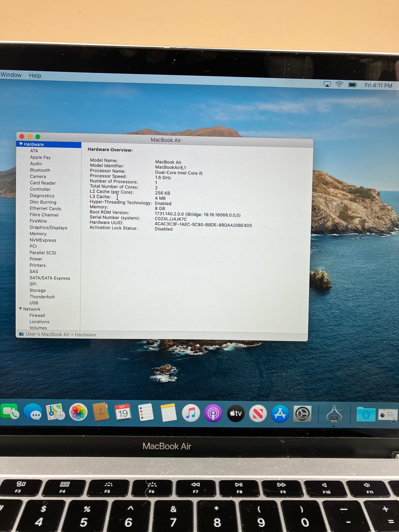Viewport: 399px width, 532px height.
Task: Collapse the Network section triangle
Action: pos(20,309)
